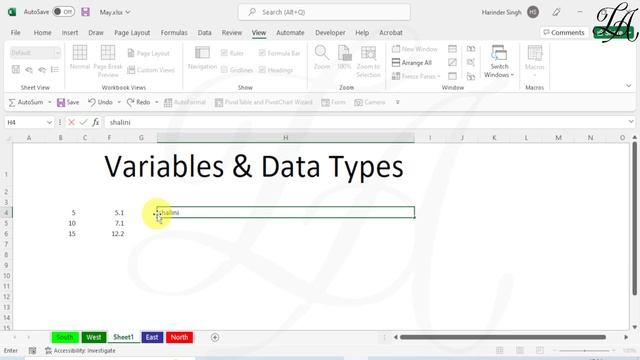Toggle the Gridlines checkbox
Image resolution: width=640 pixels, height=360 pixels.
pyautogui.click(x=237, y=70)
